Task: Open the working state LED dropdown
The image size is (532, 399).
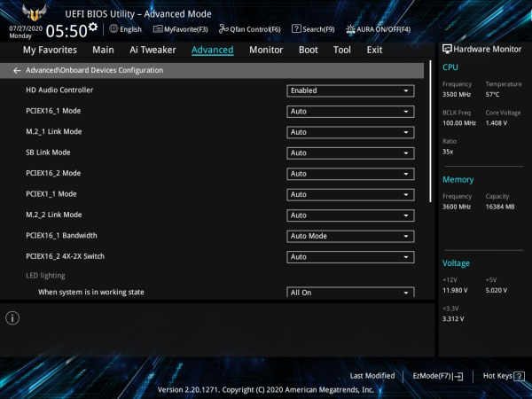Action: [x=350, y=292]
